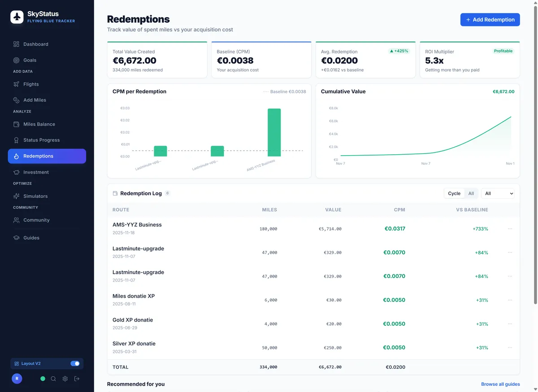Follow the Browse all guides link

(500, 384)
